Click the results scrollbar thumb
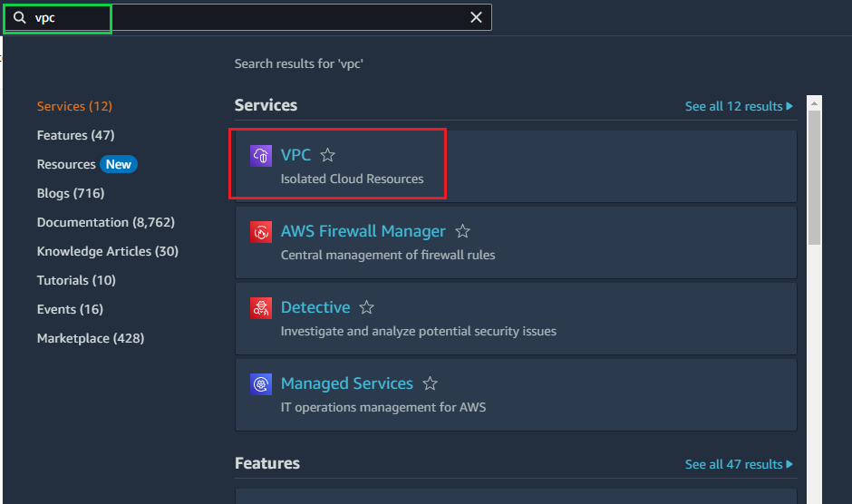This screenshot has width=852, height=504. [x=814, y=178]
